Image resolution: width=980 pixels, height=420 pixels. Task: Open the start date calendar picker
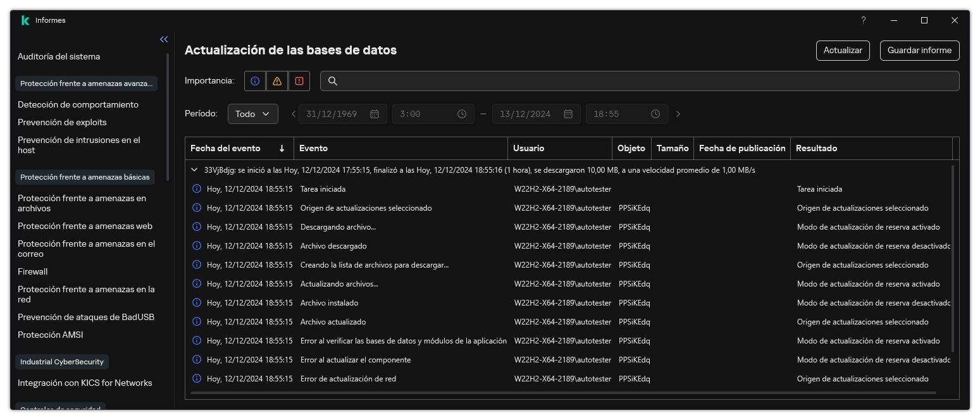point(374,114)
